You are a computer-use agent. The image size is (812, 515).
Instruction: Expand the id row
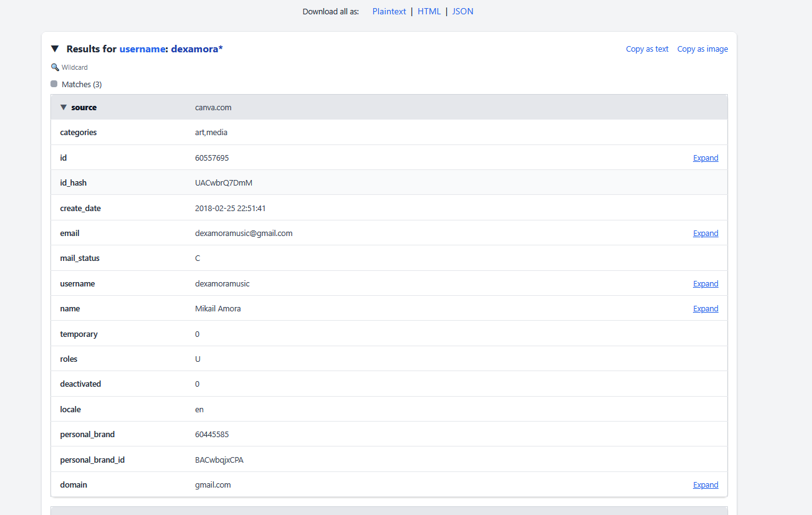pos(705,158)
